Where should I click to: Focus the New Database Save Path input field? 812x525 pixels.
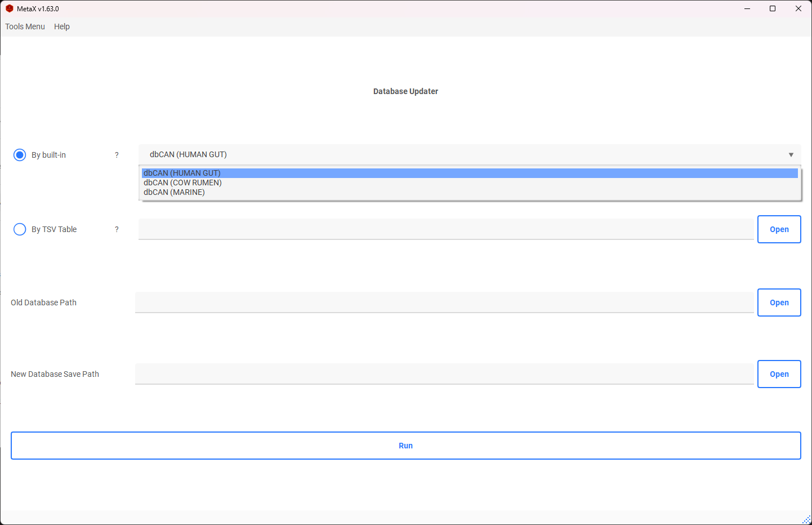[444, 374]
